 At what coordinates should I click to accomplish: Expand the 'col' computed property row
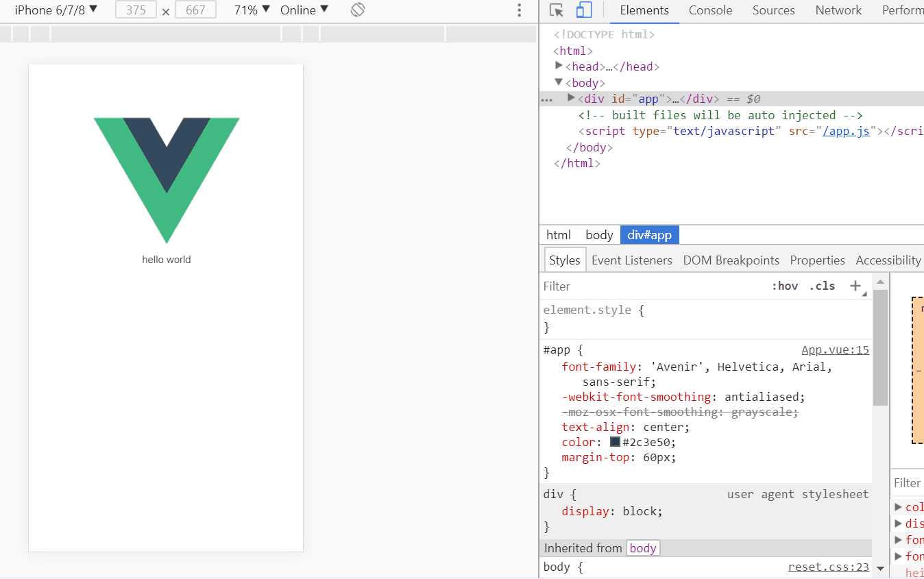(x=899, y=507)
